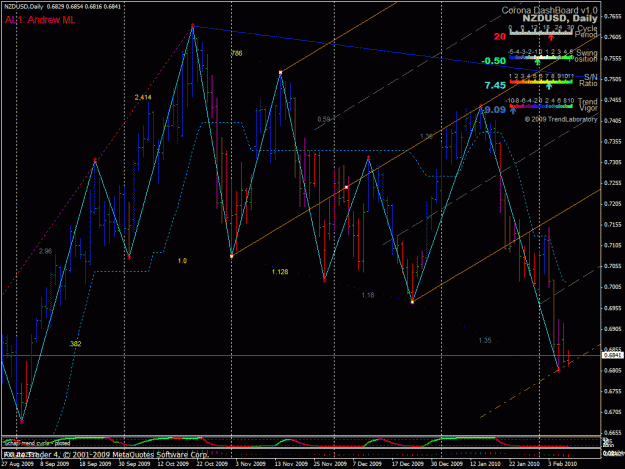The image size is (625, 469).
Task: Select the zigzag peak marker near 12 Jan 2010
Action: pyautogui.click(x=481, y=106)
